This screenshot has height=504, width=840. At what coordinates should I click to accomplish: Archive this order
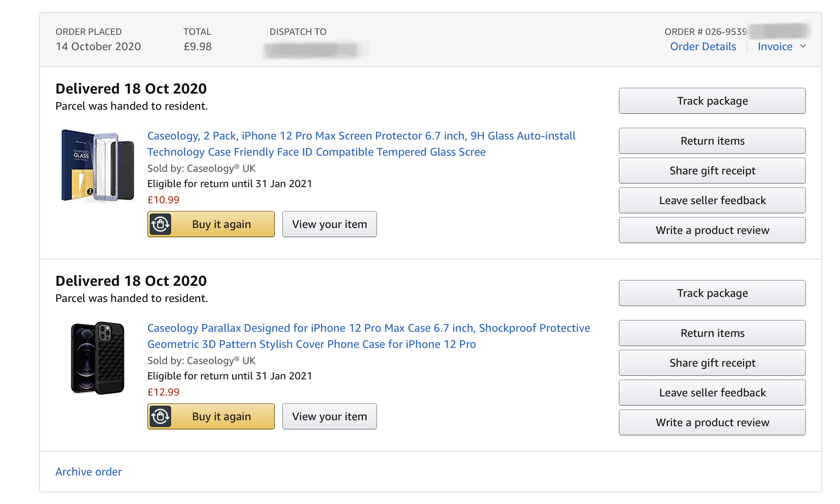click(89, 472)
